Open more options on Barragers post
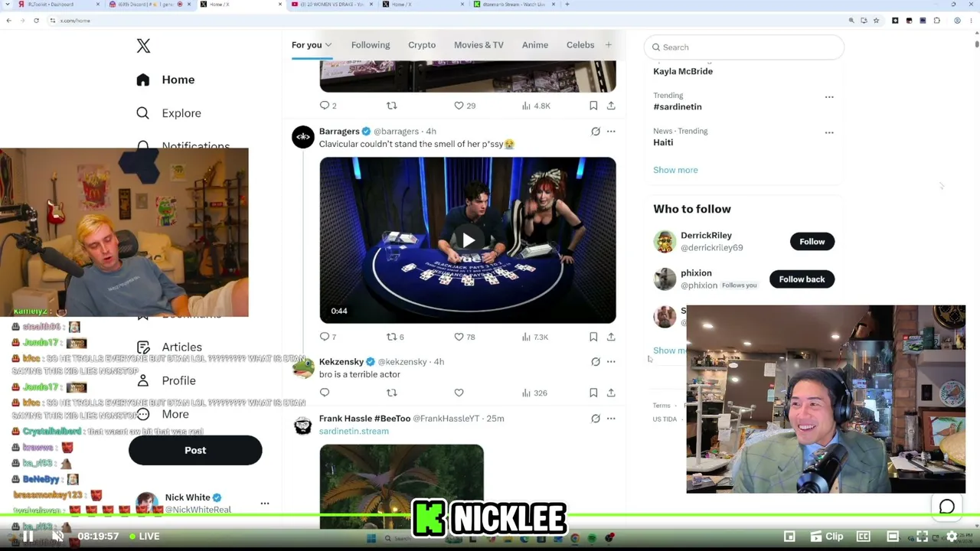The height and width of the screenshot is (551, 980). 611,132
